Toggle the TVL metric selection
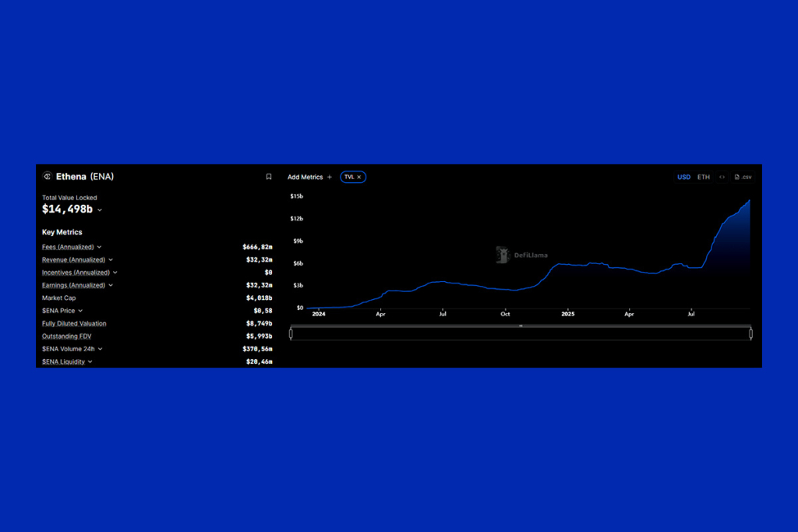The image size is (798, 532). [350, 177]
